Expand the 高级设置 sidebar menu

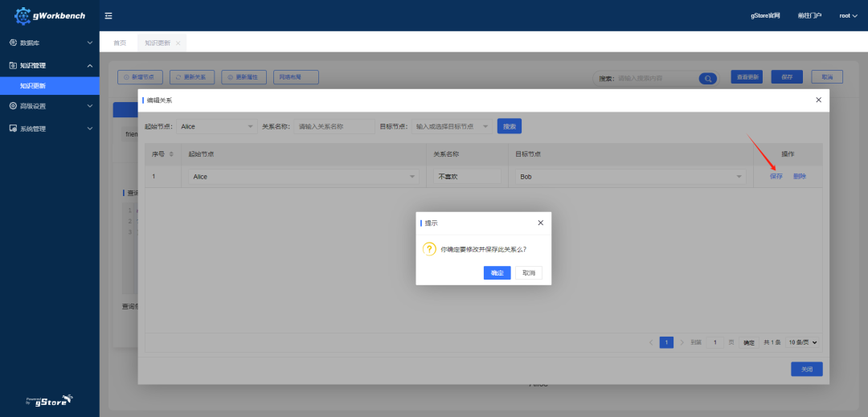pyautogui.click(x=50, y=105)
